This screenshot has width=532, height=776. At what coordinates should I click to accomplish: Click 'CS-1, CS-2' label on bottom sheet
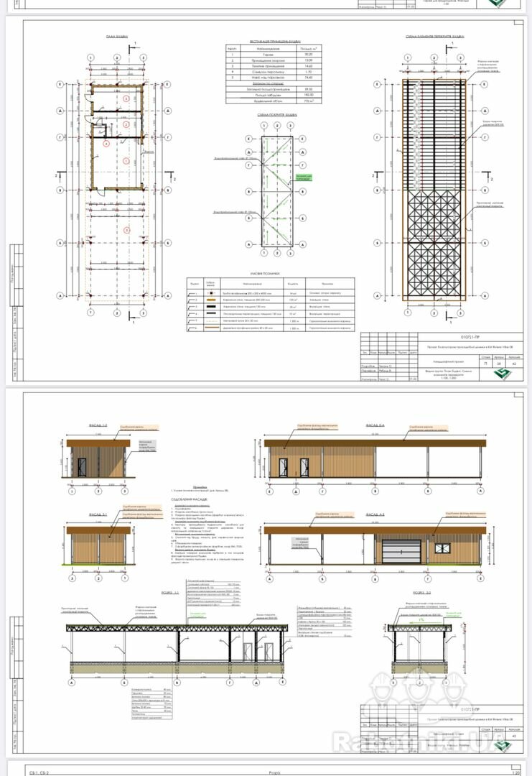point(39,772)
